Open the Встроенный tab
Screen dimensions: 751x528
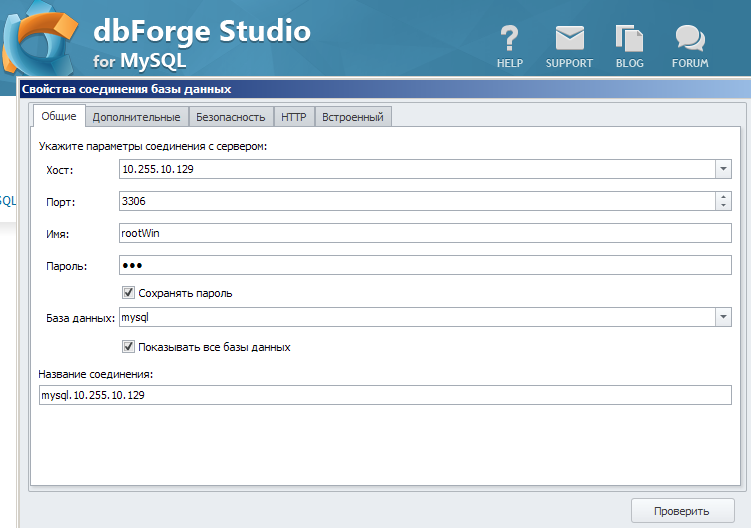[353, 117]
